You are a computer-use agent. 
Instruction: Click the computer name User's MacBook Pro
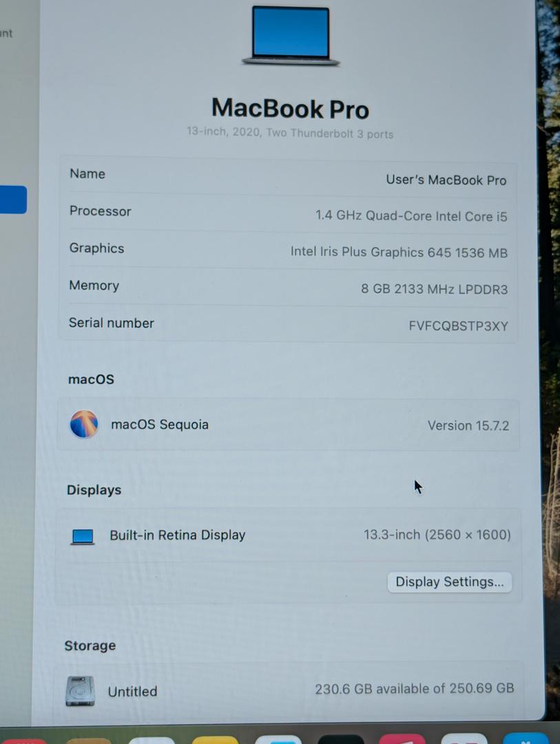click(446, 180)
